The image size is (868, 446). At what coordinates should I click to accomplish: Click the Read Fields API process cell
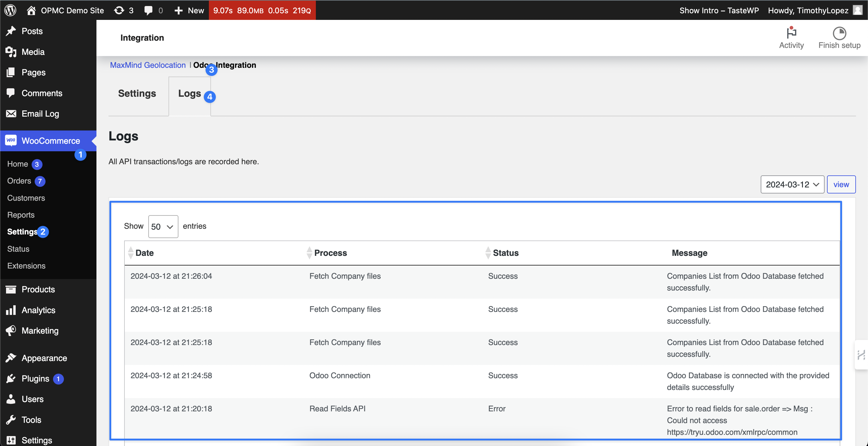[x=337, y=408]
